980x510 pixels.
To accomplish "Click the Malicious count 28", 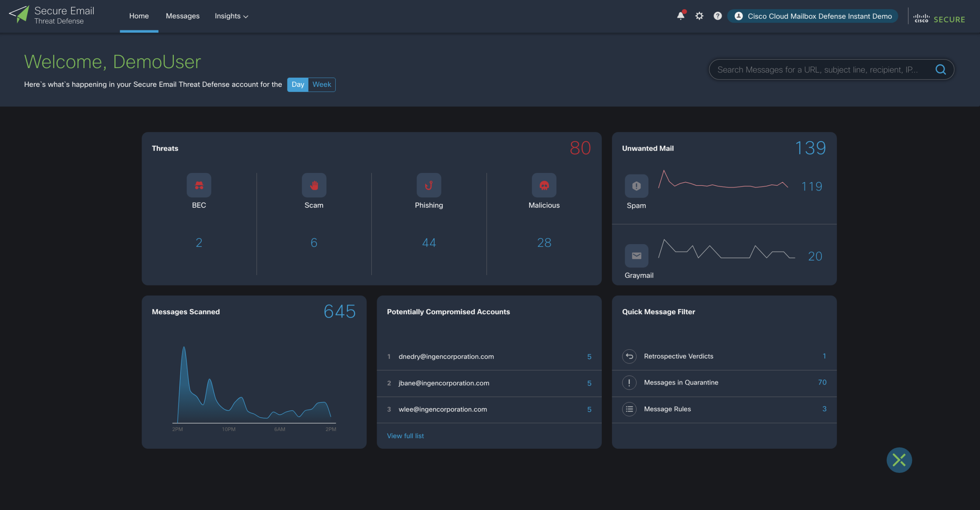I will (544, 243).
